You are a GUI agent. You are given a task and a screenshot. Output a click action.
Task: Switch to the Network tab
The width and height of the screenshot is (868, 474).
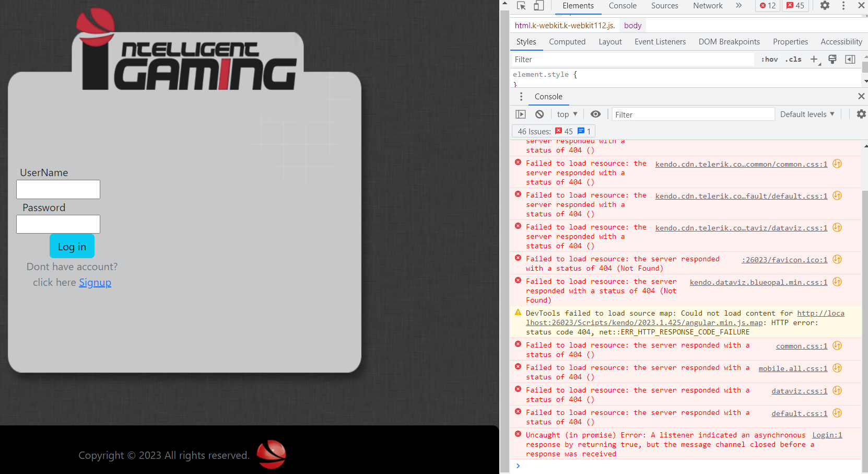pyautogui.click(x=708, y=6)
